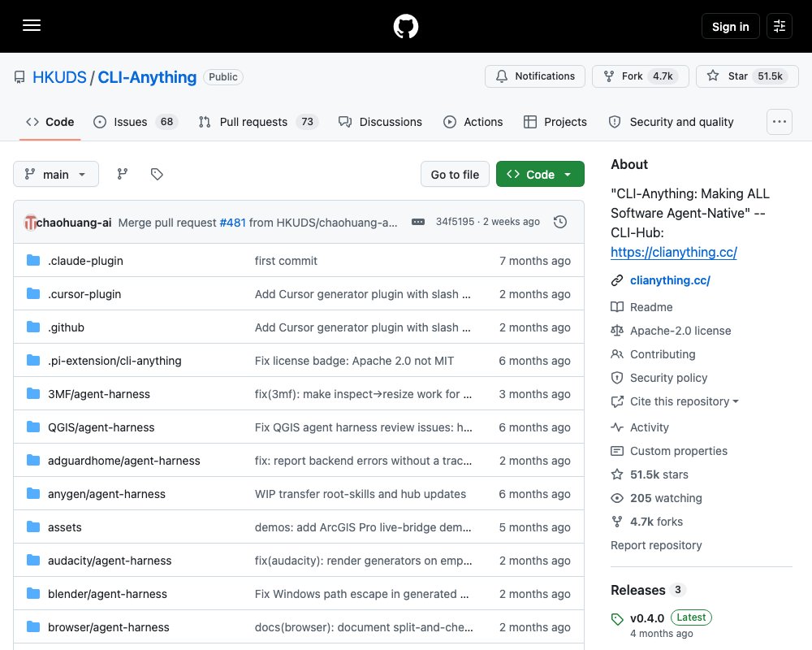Open the HKUDS owner link
812x650 pixels.
coord(59,77)
